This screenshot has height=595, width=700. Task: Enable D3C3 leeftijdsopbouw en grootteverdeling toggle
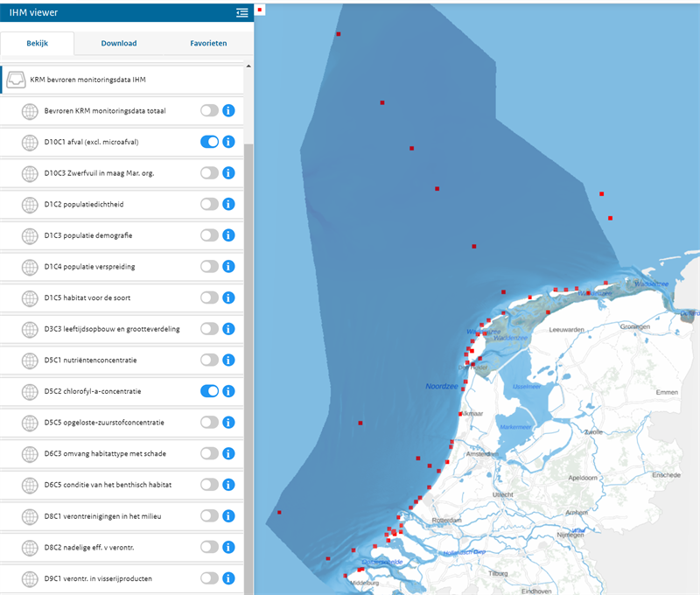coord(209,329)
